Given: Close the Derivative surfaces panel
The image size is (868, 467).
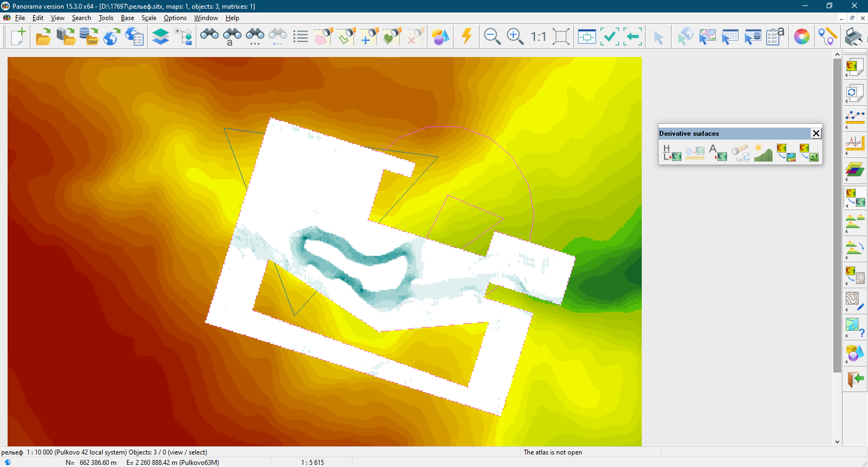Looking at the screenshot, I should (816, 134).
